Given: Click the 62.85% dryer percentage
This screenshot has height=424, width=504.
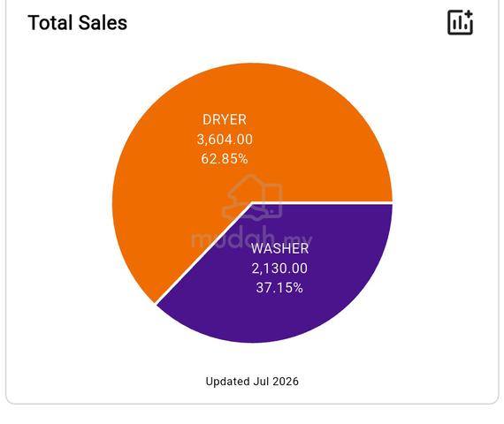Looking at the screenshot, I should click(x=225, y=159).
